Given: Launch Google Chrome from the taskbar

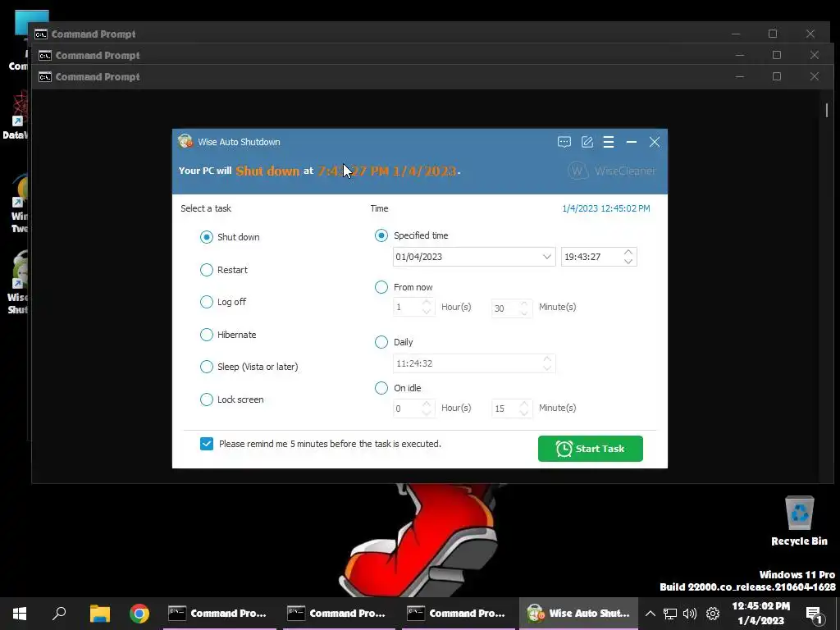Looking at the screenshot, I should 139,614.
